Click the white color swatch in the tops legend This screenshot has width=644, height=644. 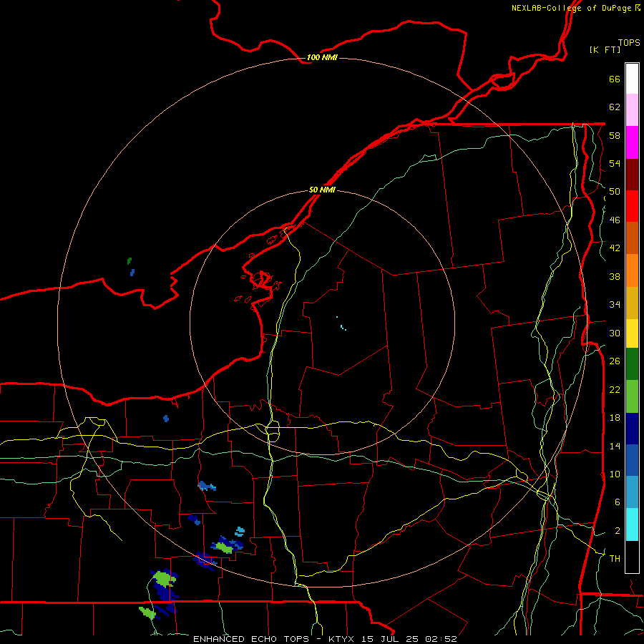coord(632,79)
